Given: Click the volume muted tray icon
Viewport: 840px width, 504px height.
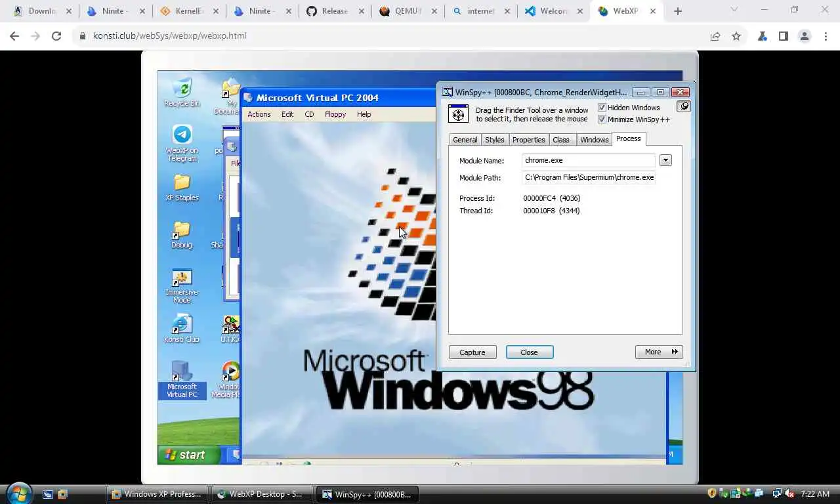Looking at the screenshot, I should [x=789, y=493].
